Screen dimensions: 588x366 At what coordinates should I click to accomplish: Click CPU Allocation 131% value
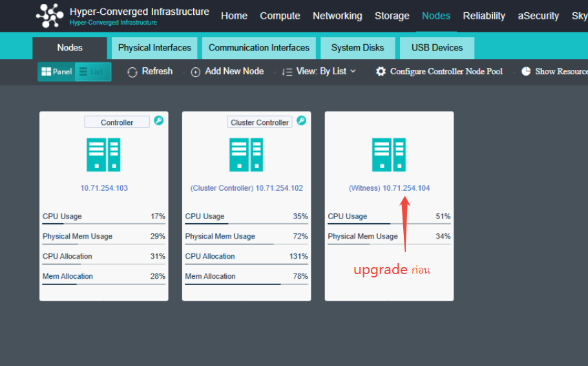tap(298, 256)
